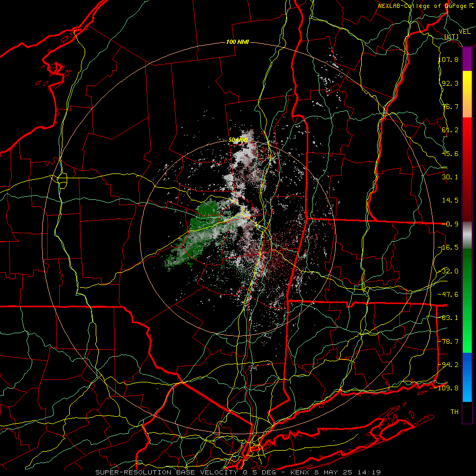The image size is (476, 476).
Task: Click the 107.8 legend value
Action: [x=448, y=59]
